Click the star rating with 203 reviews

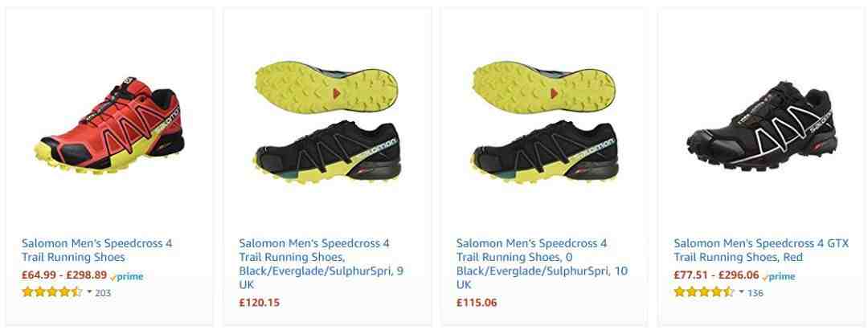[52, 291]
